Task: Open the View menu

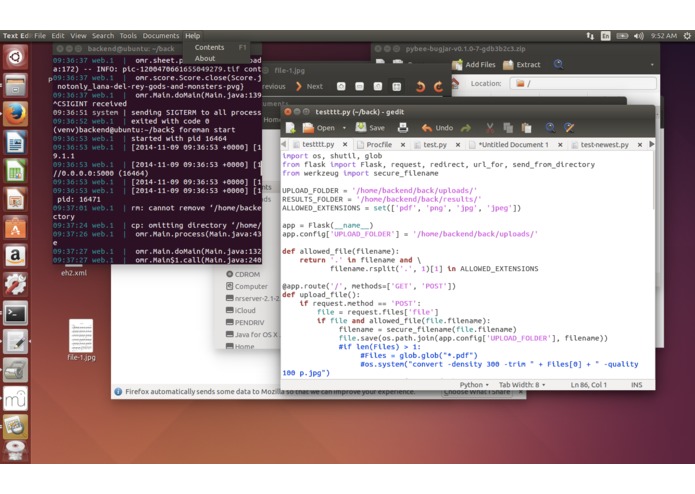Action: point(78,36)
